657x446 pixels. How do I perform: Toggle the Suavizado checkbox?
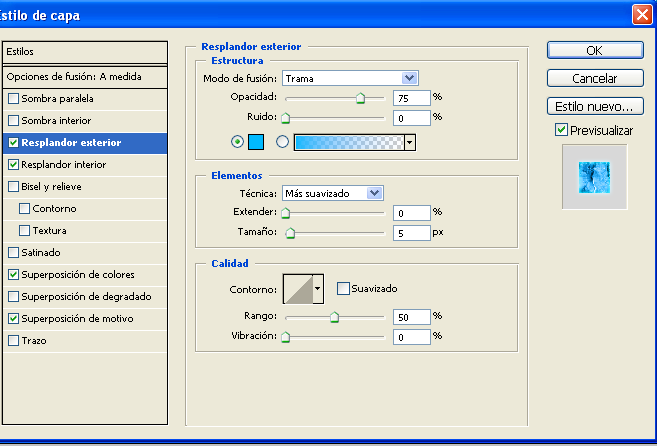[343, 289]
